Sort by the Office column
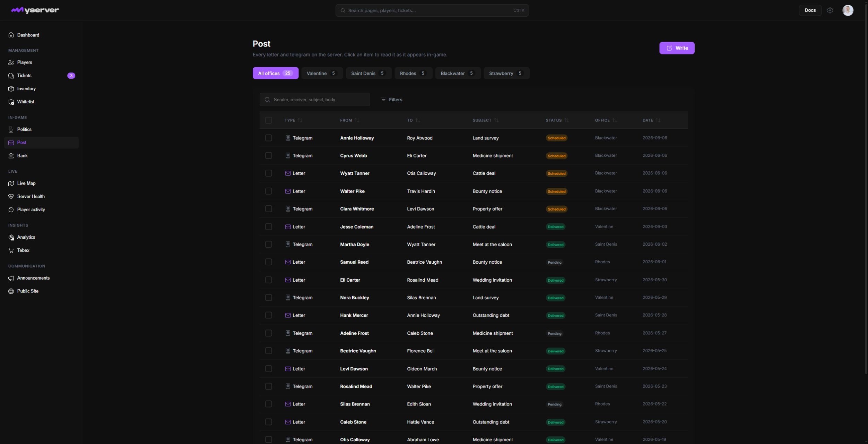Screen dimensions: 868x444 606,120
